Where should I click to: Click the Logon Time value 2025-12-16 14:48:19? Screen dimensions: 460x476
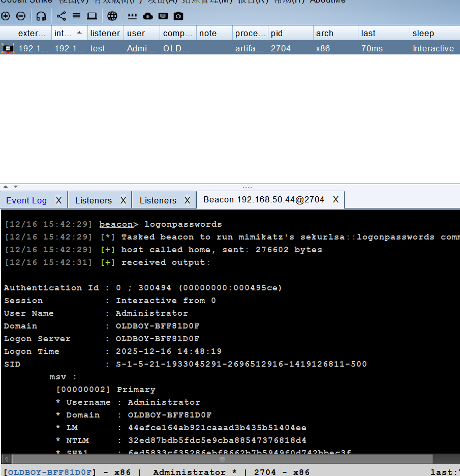click(x=169, y=351)
